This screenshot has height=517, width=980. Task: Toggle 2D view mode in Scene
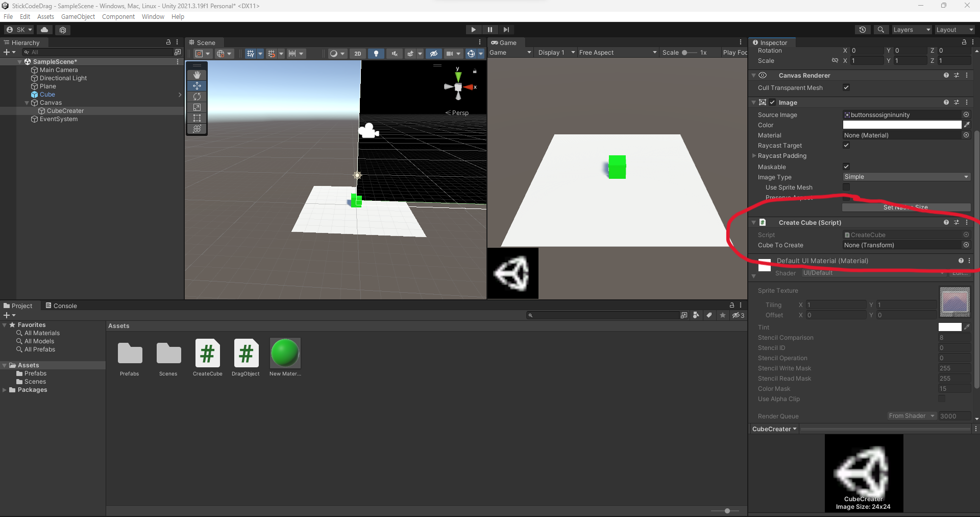click(358, 54)
